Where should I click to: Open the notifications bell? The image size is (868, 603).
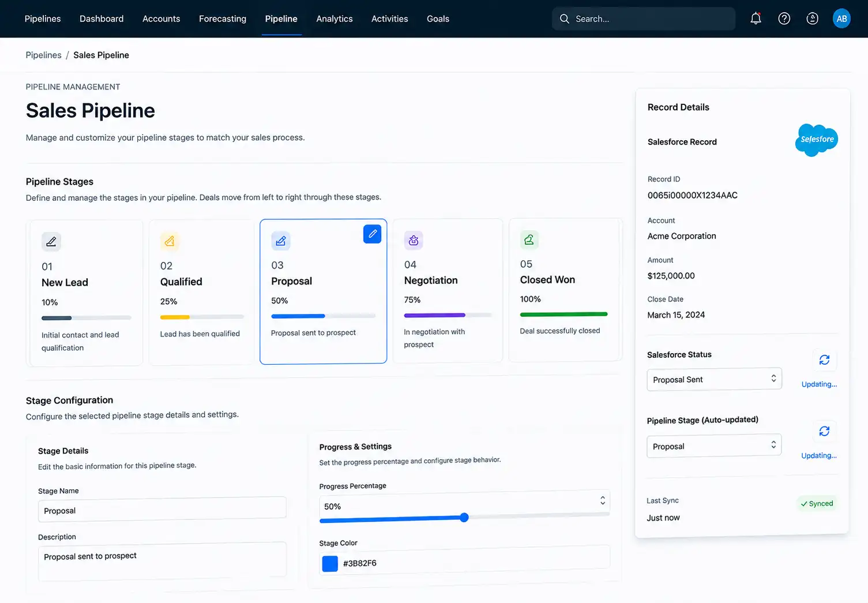[756, 18]
